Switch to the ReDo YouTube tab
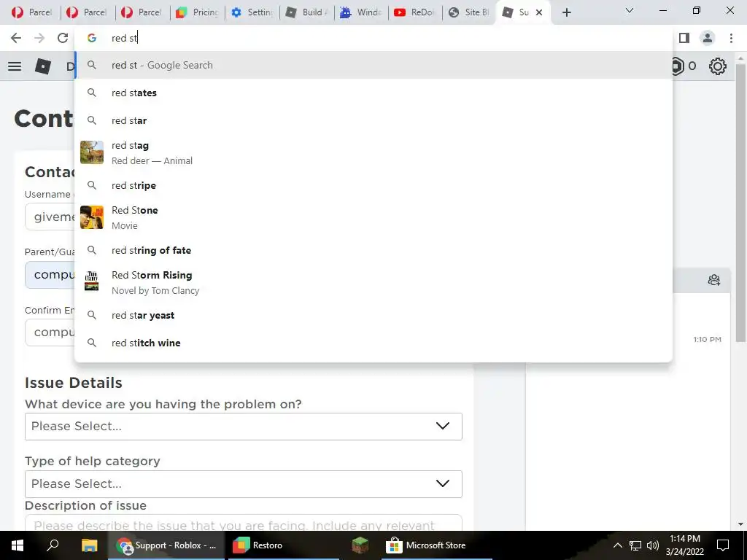The width and height of the screenshot is (747, 560). [x=415, y=12]
